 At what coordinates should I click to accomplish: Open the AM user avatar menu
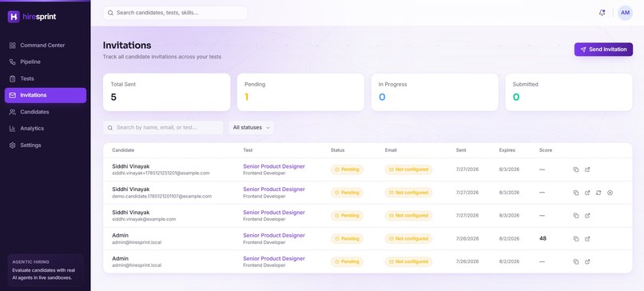click(x=625, y=13)
